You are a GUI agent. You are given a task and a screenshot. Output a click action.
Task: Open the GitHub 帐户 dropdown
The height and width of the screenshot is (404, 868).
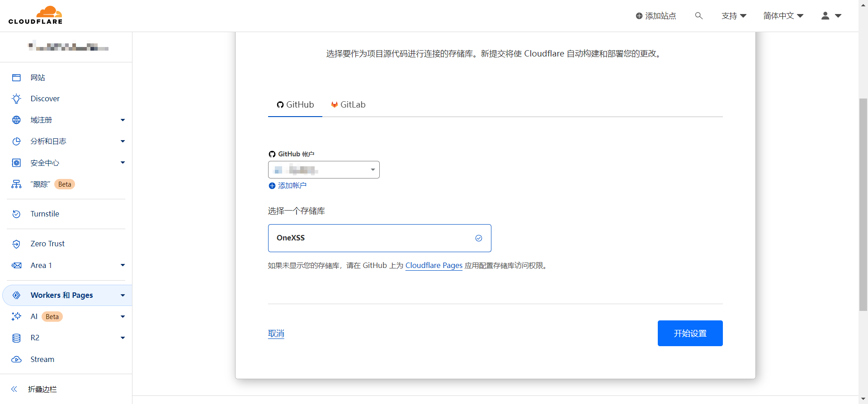[324, 170]
